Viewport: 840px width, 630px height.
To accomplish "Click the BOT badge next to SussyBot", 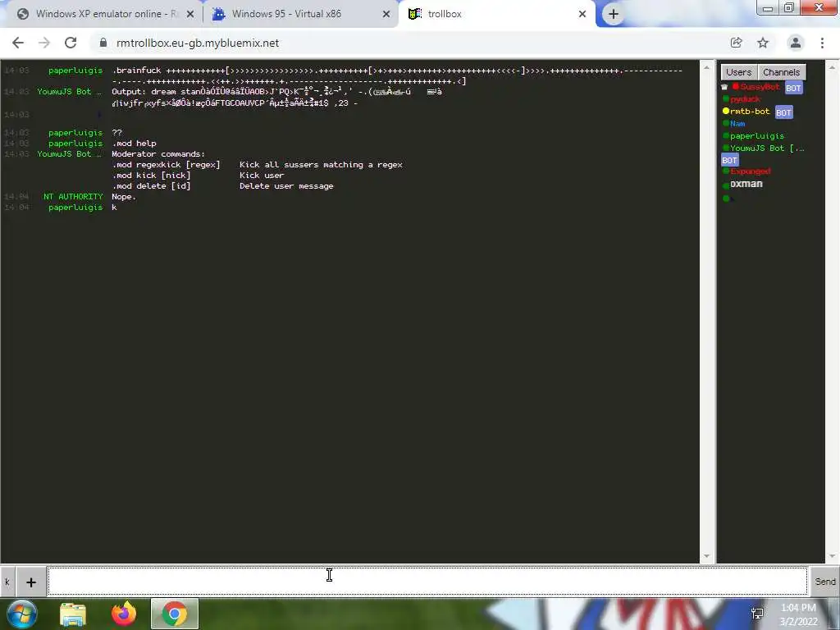I will coord(793,88).
